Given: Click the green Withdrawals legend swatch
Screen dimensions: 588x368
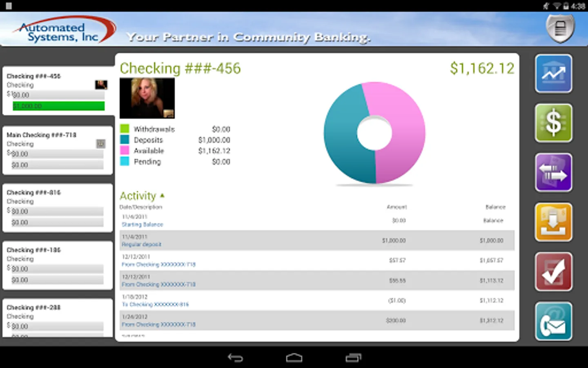Looking at the screenshot, I should [x=125, y=128].
